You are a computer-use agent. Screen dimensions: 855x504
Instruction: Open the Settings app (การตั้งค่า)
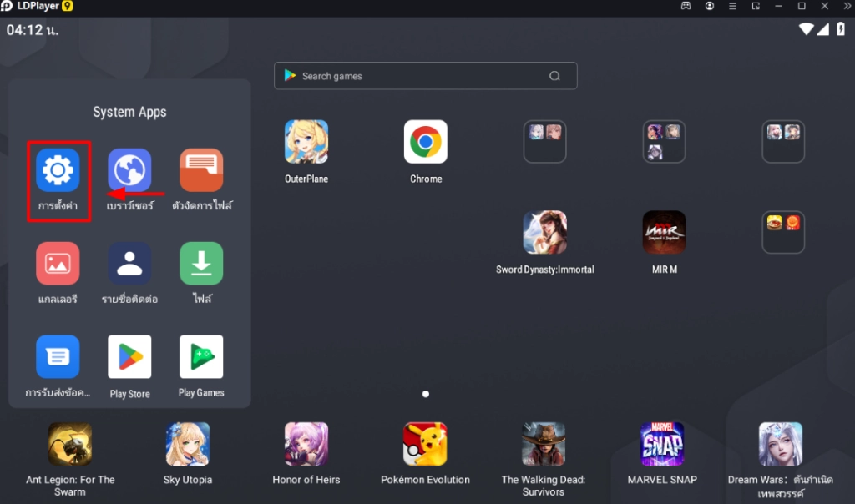(58, 170)
